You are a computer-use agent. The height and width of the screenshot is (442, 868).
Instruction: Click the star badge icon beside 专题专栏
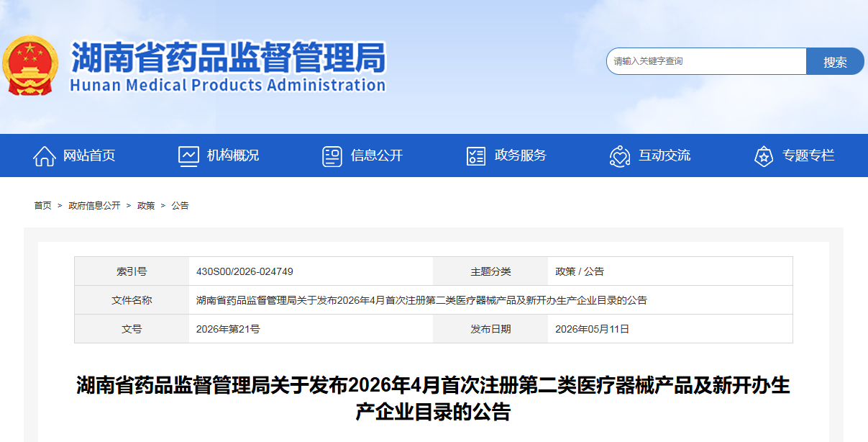764,155
